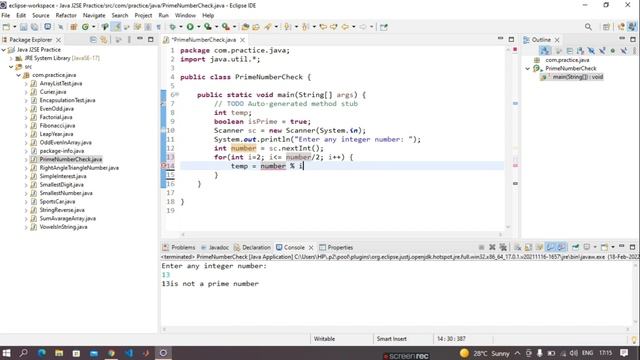Collapse PrimeNumberCheck in Outline

527,69
